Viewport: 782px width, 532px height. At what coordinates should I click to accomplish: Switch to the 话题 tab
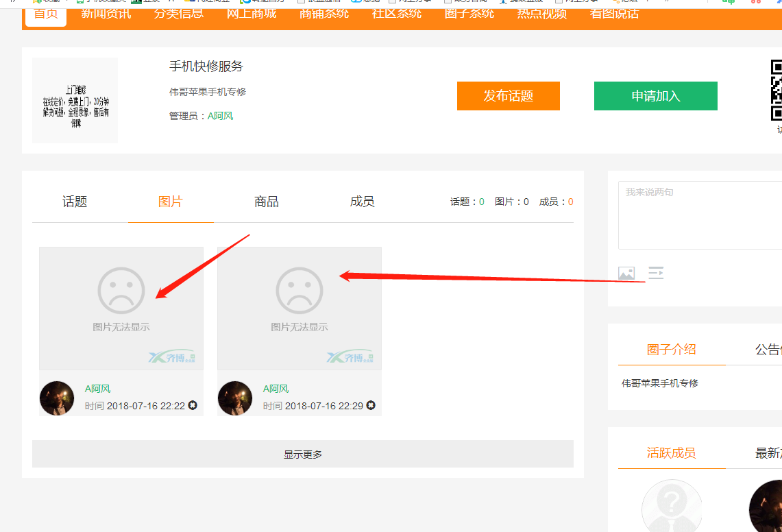[75, 202]
